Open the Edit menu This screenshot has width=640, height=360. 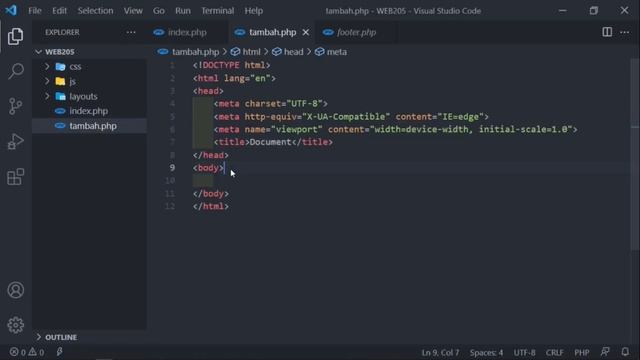[x=59, y=11]
